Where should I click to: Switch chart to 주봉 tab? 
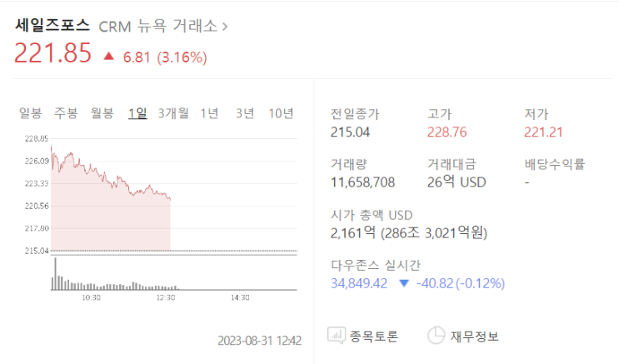pyautogui.click(x=66, y=113)
